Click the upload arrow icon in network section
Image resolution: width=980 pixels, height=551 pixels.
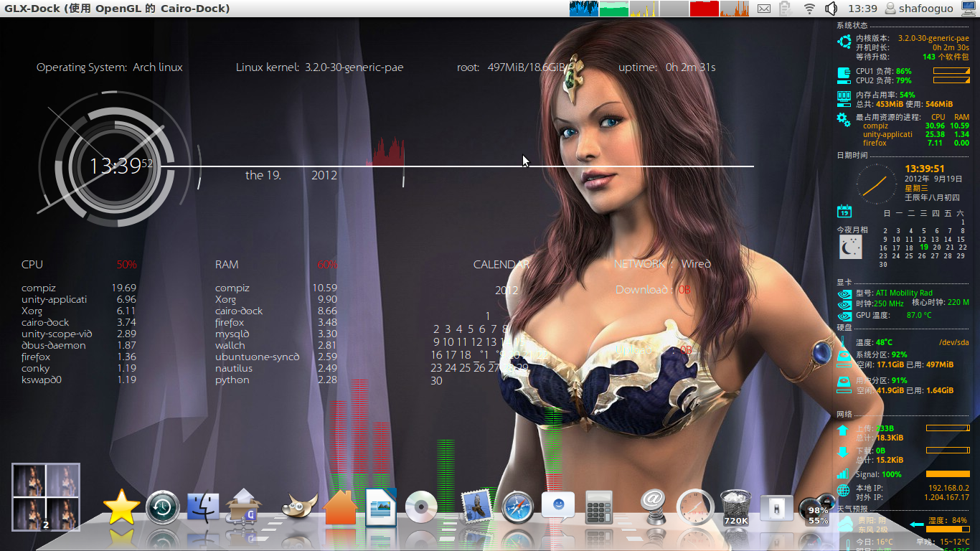[x=844, y=430]
